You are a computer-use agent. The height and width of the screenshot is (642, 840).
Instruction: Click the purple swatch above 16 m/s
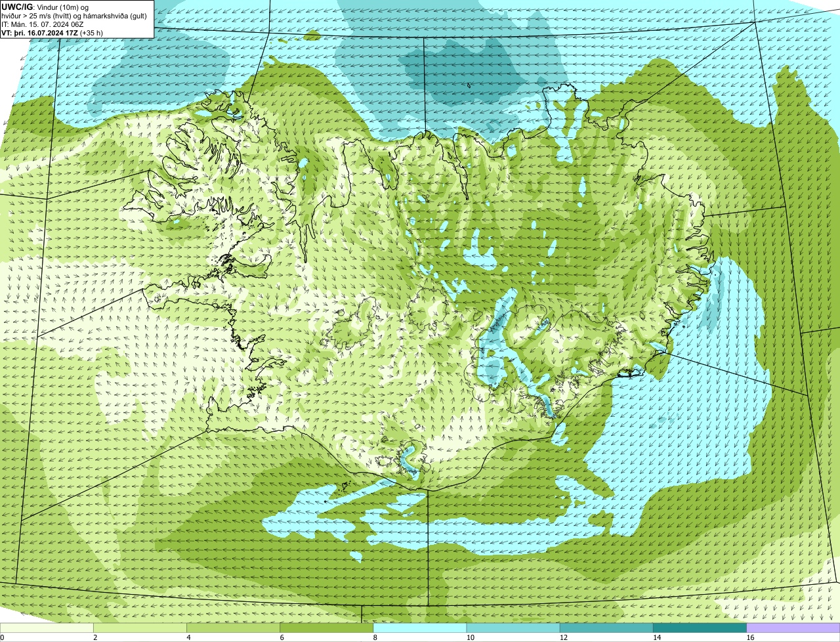click(793, 628)
